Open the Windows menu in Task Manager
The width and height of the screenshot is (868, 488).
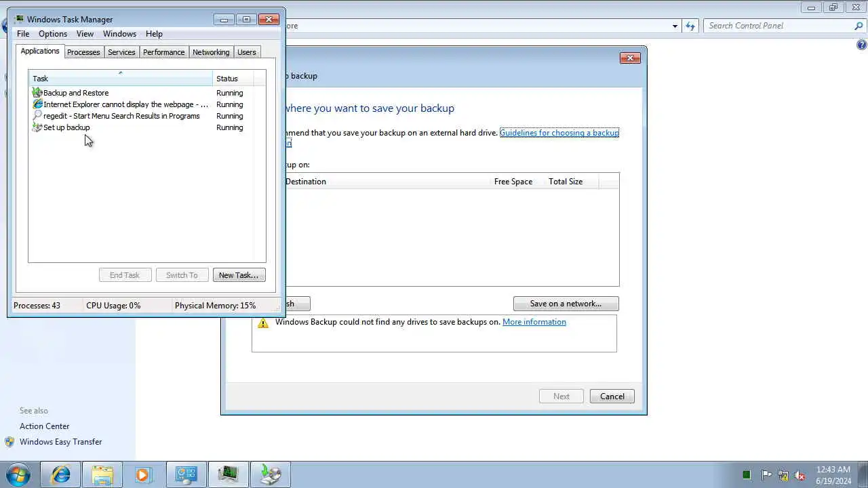coord(119,34)
